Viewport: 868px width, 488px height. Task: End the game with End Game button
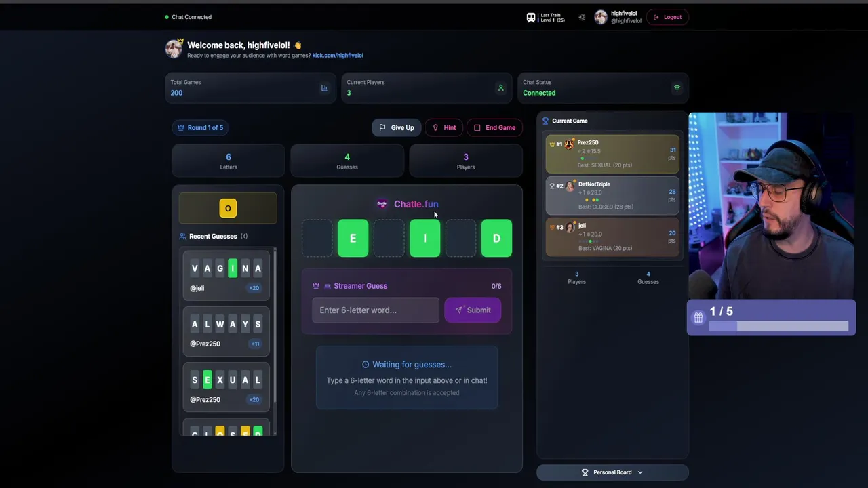pos(494,127)
